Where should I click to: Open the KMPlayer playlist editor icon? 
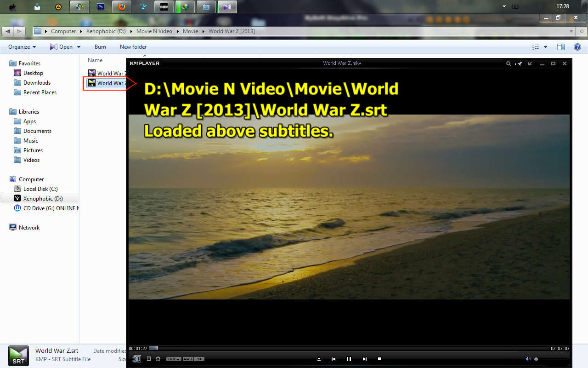pos(149,359)
